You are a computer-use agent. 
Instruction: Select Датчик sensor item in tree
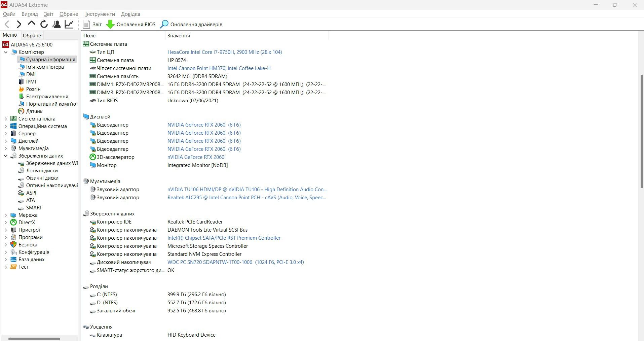pyautogui.click(x=34, y=111)
